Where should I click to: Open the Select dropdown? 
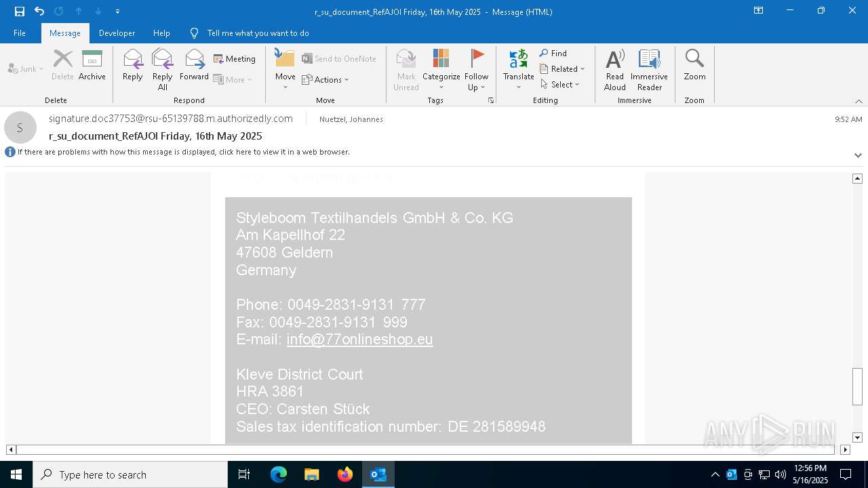point(560,84)
